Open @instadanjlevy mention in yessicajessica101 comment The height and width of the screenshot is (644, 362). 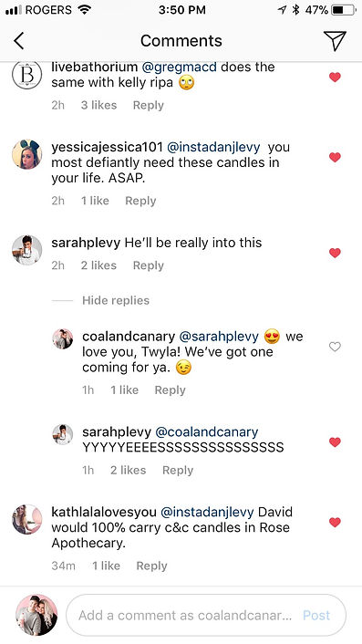(215, 147)
